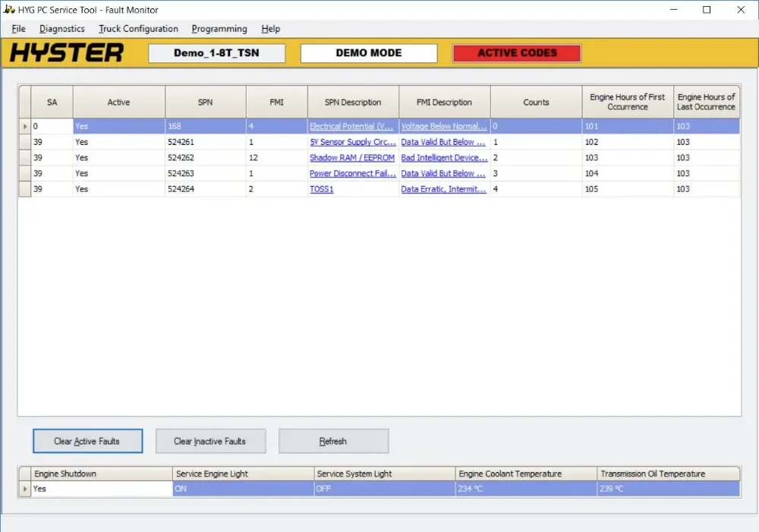Open Shadow RAM / EEPROM link

(x=352, y=158)
